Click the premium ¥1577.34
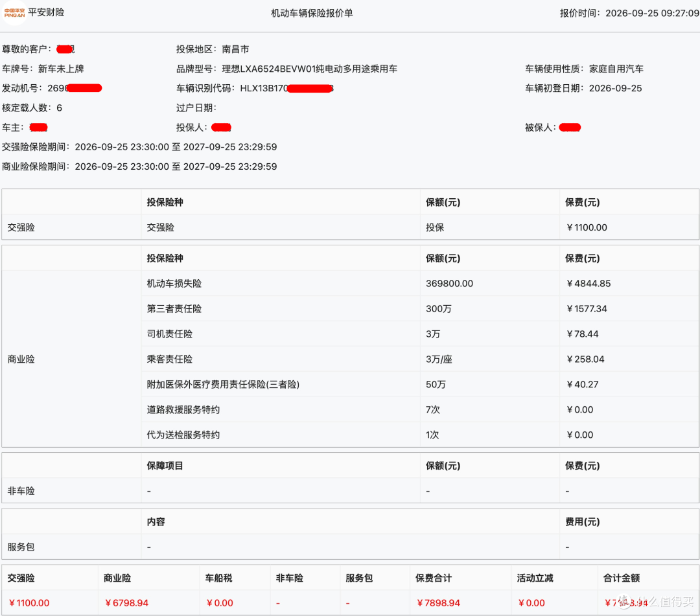700x616 pixels. point(587,309)
